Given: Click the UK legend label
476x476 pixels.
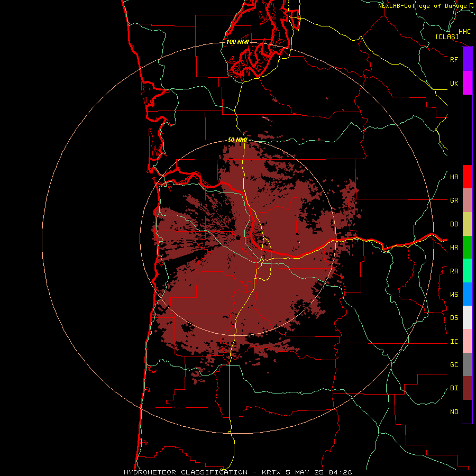Looking at the screenshot, I should click(454, 83).
